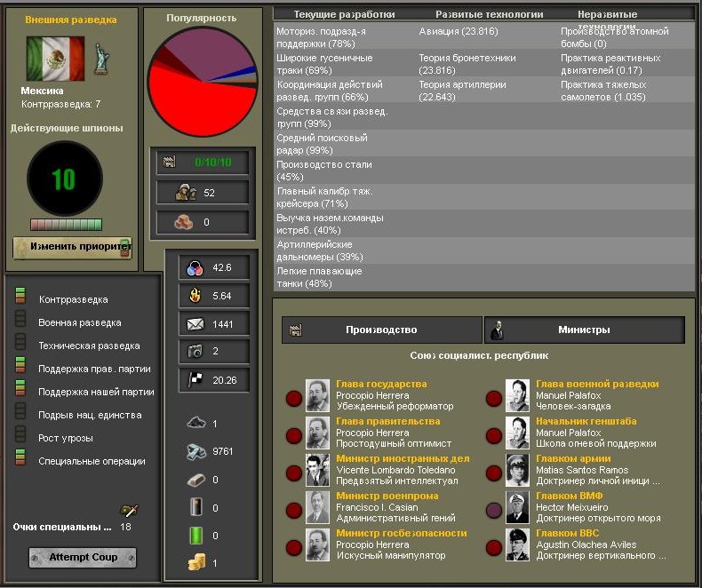This screenshot has height=588, width=702.
Task: Toggle Рост угрозы priority indicator
Action: pyautogui.click(x=20, y=434)
